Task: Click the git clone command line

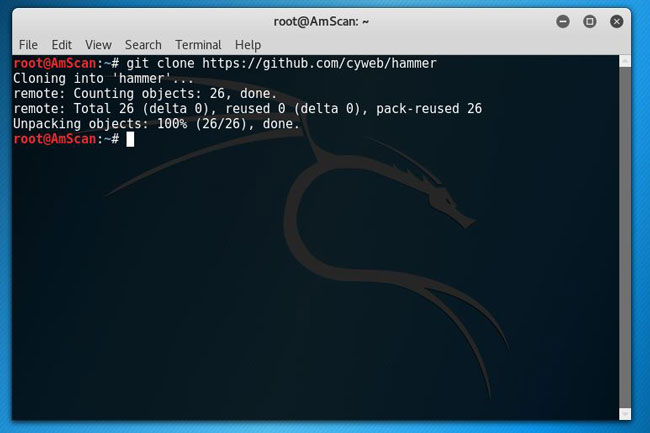Action: click(225, 63)
